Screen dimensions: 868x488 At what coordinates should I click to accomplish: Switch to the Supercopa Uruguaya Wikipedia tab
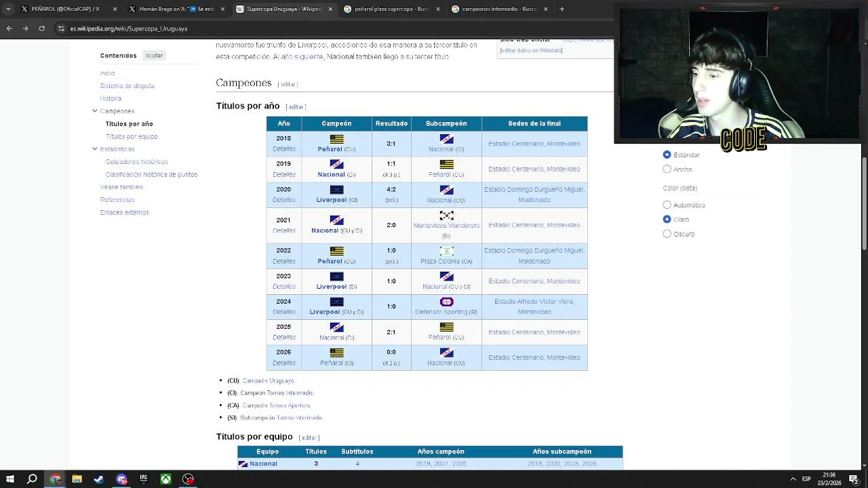[283, 9]
